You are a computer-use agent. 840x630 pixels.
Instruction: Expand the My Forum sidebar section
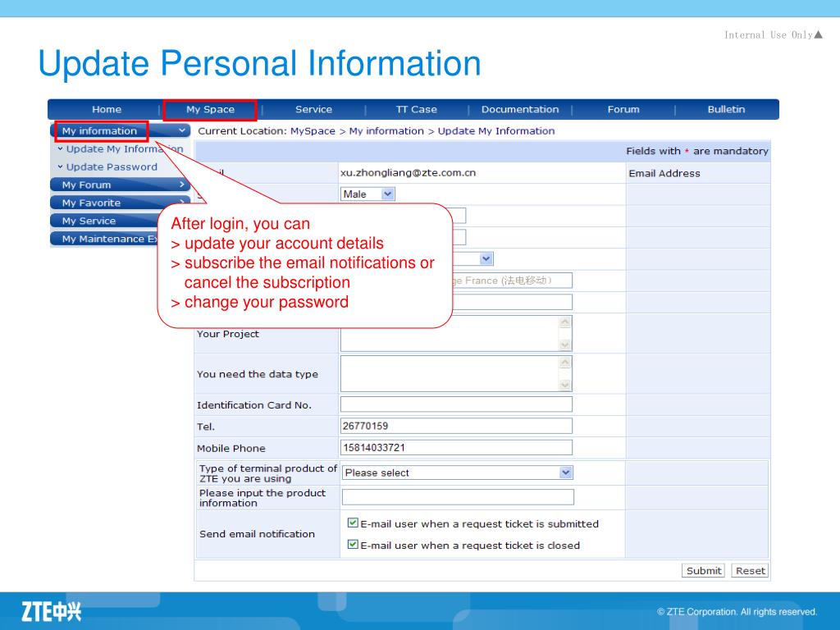point(121,185)
